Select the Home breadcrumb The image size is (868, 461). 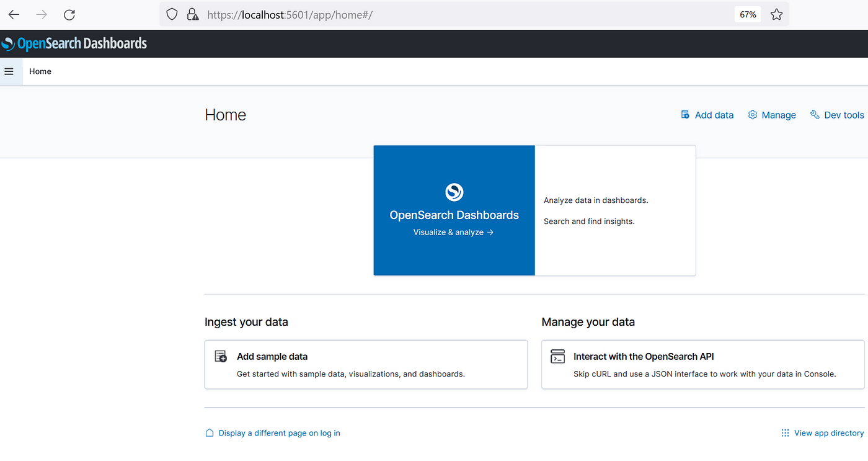pyautogui.click(x=40, y=71)
